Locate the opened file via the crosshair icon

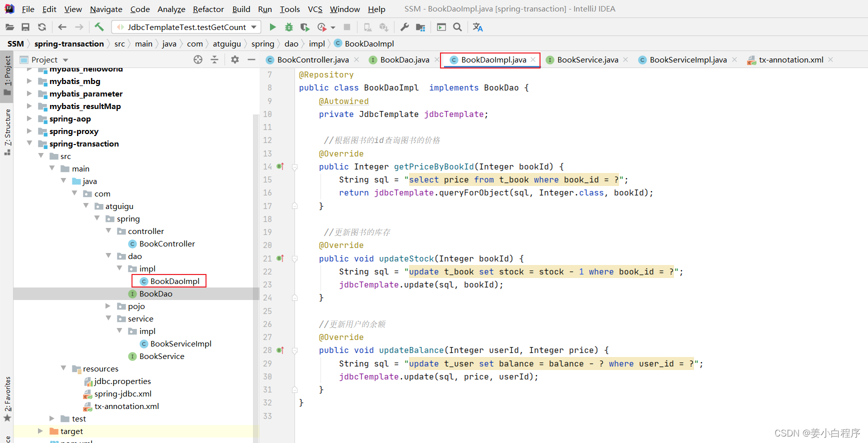(198, 59)
